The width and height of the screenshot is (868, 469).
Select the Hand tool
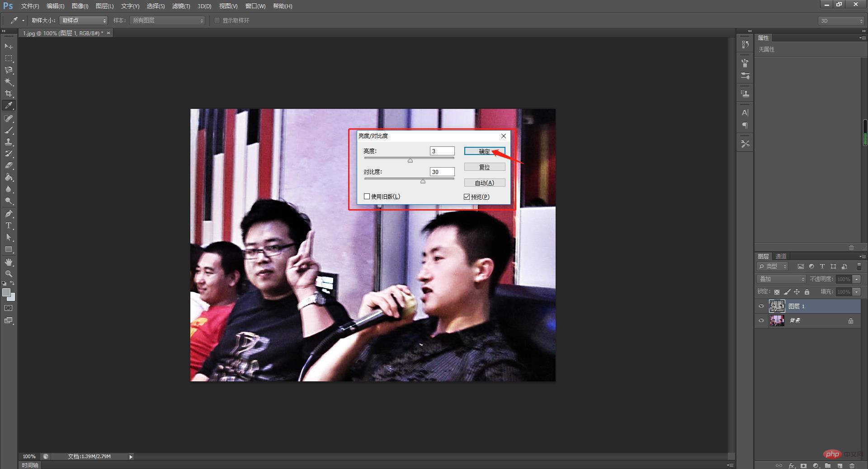[9, 262]
